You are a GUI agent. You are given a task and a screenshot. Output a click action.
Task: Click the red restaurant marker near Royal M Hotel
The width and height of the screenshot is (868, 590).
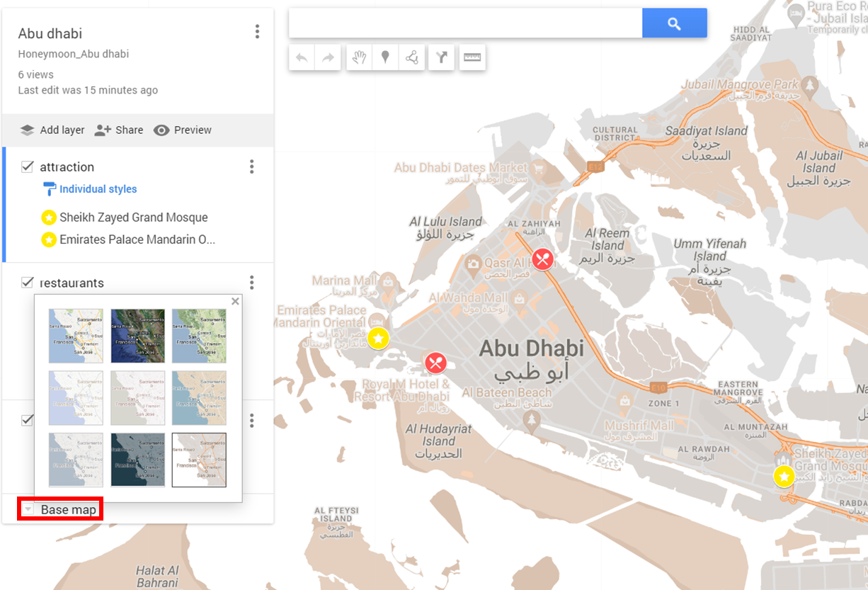(435, 363)
